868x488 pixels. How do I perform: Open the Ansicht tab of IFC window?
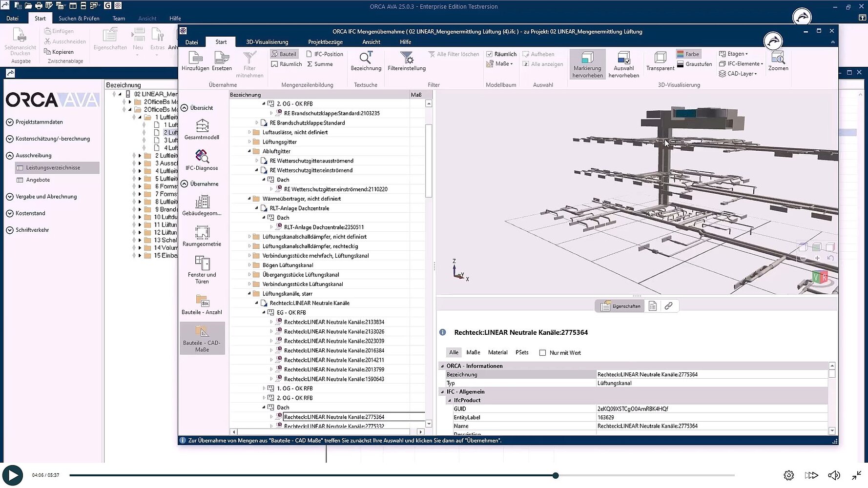pos(371,42)
